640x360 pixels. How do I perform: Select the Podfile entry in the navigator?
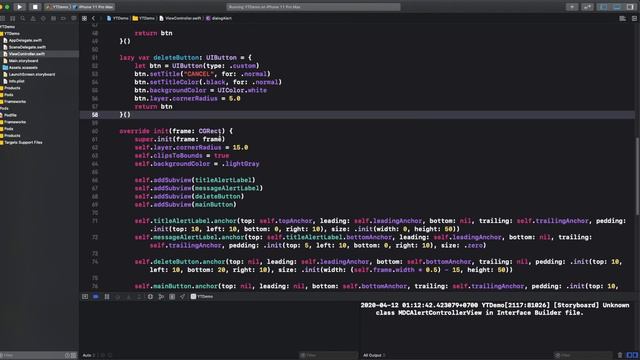[8, 115]
